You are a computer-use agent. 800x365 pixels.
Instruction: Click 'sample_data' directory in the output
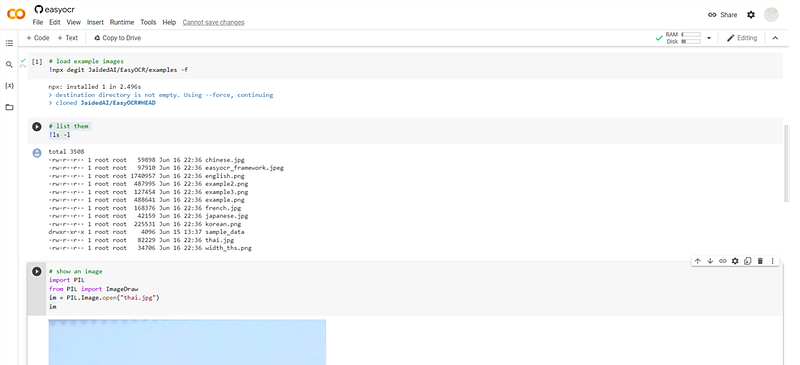tap(224, 232)
